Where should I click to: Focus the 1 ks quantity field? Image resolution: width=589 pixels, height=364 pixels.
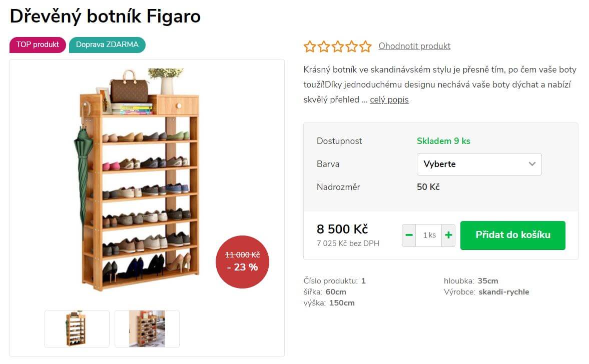pyautogui.click(x=429, y=235)
